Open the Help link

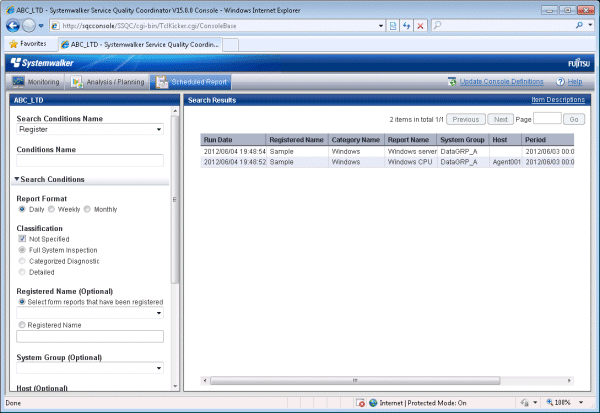tap(575, 82)
